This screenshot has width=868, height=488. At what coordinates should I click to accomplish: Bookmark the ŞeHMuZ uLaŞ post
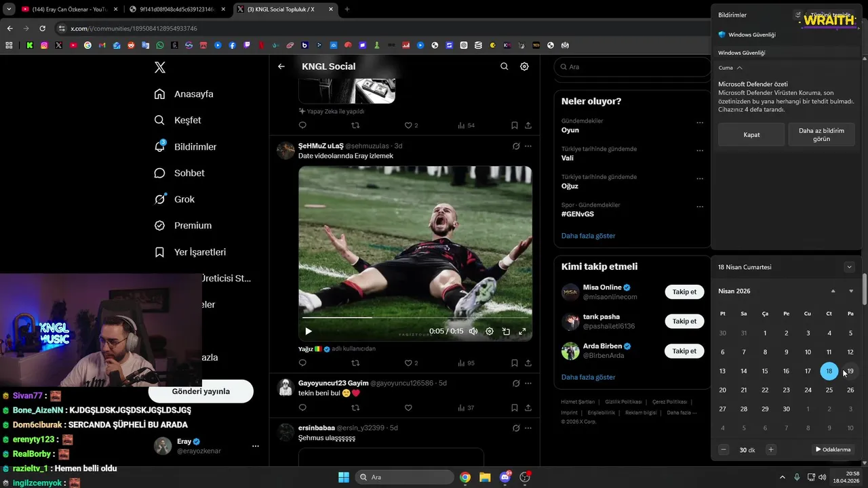(515, 363)
